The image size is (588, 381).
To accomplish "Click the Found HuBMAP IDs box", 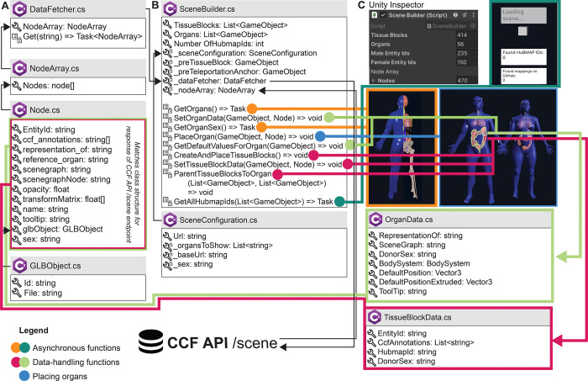I will point(524,56).
